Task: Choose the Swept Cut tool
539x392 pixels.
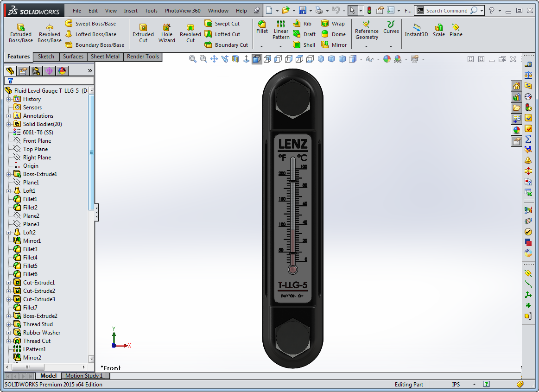Action: point(222,23)
